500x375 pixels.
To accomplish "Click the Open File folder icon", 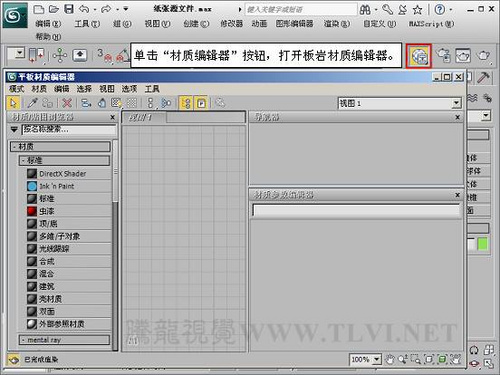I will pos(53,9).
